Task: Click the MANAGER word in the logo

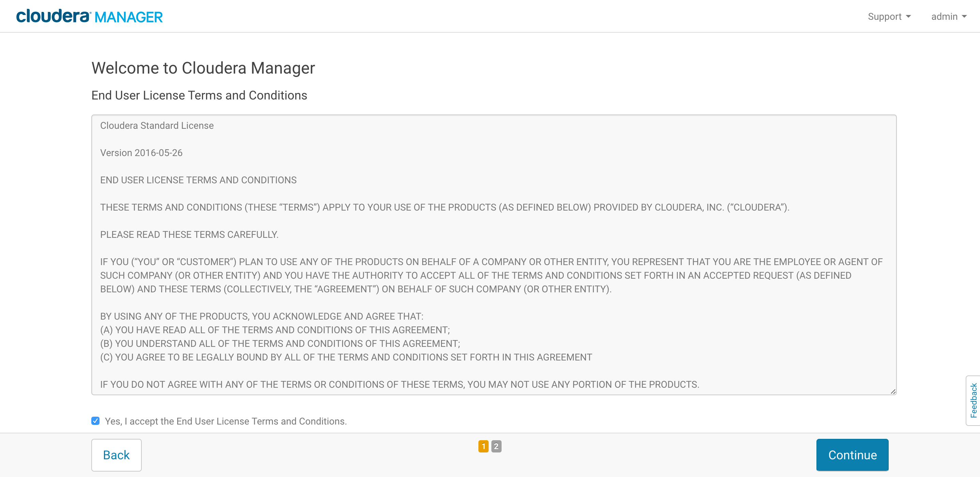Action: (128, 17)
